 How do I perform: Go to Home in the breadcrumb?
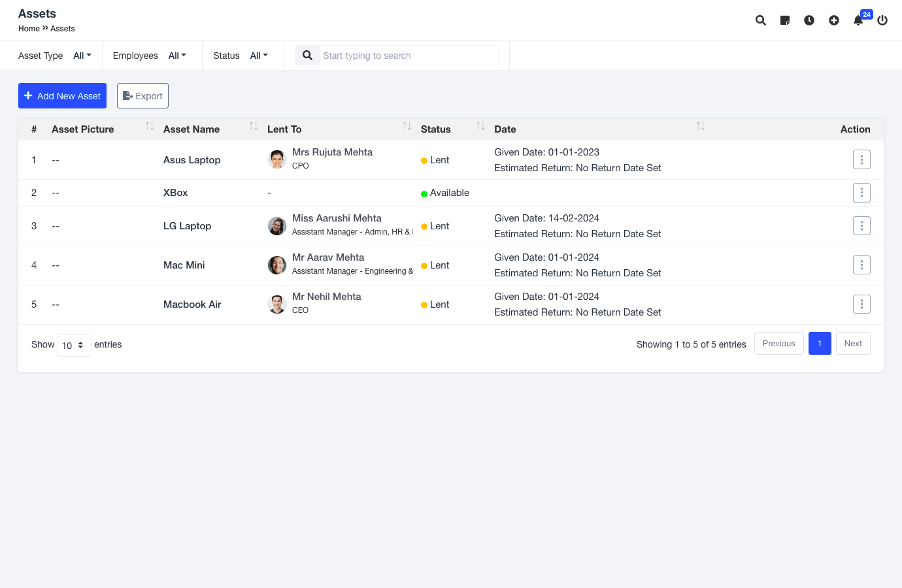coord(29,29)
